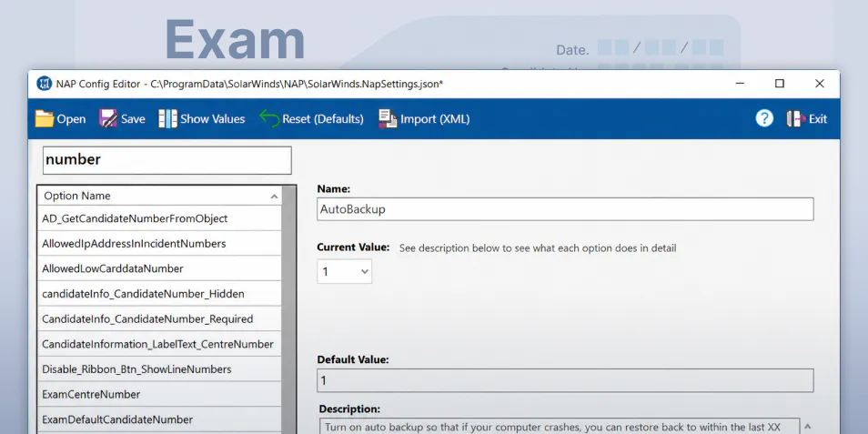Click the Save disk icon
The width and height of the screenshot is (868, 434).
pos(108,118)
